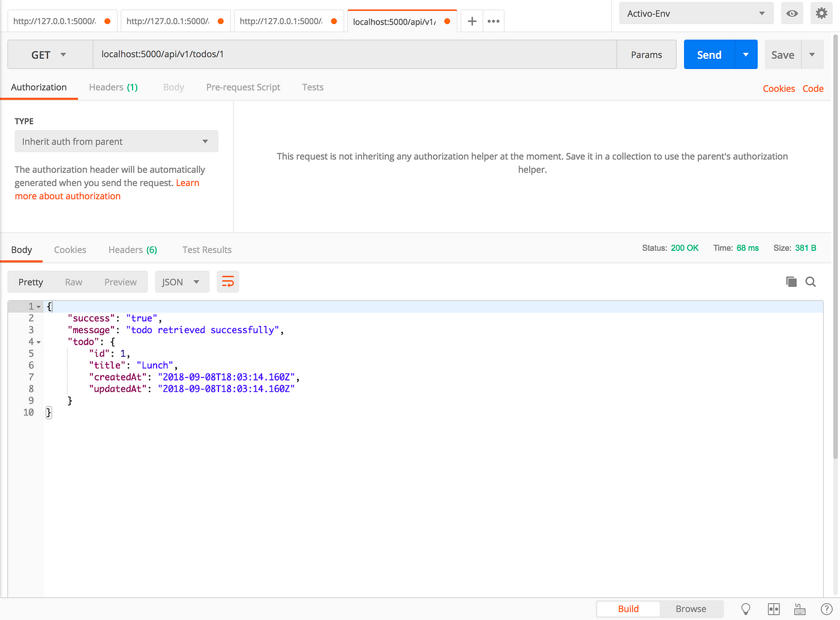Open a new request tab with plus icon
This screenshot has width=840, height=620.
click(x=472, y=21)
